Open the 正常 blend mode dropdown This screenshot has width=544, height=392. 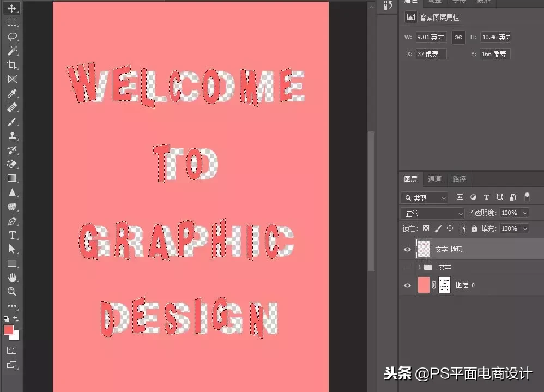[432, 213]
